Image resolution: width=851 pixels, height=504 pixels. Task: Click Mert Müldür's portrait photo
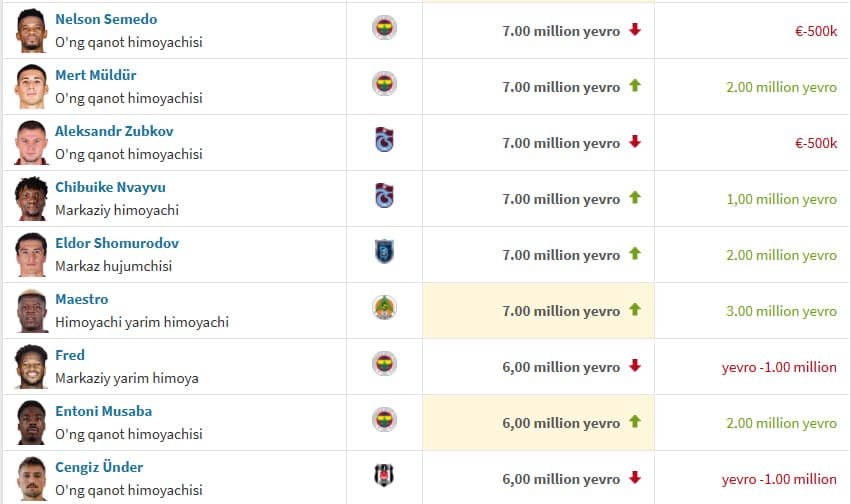pos(31,86)
